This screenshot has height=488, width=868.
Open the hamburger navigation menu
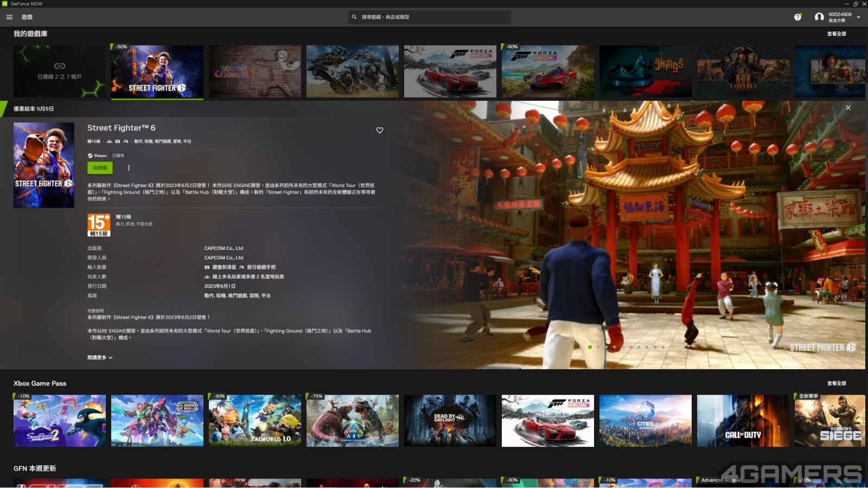[9, 17]
